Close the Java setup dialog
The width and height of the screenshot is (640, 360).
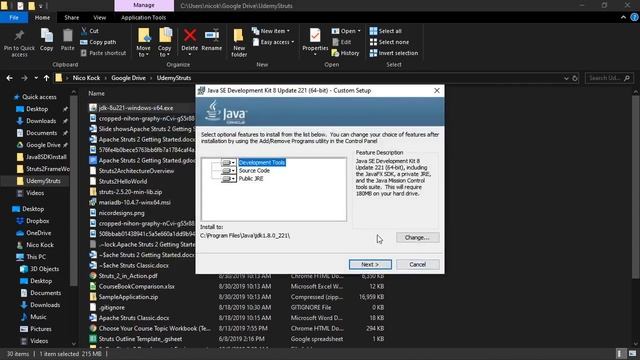click(x=437, y=91)
